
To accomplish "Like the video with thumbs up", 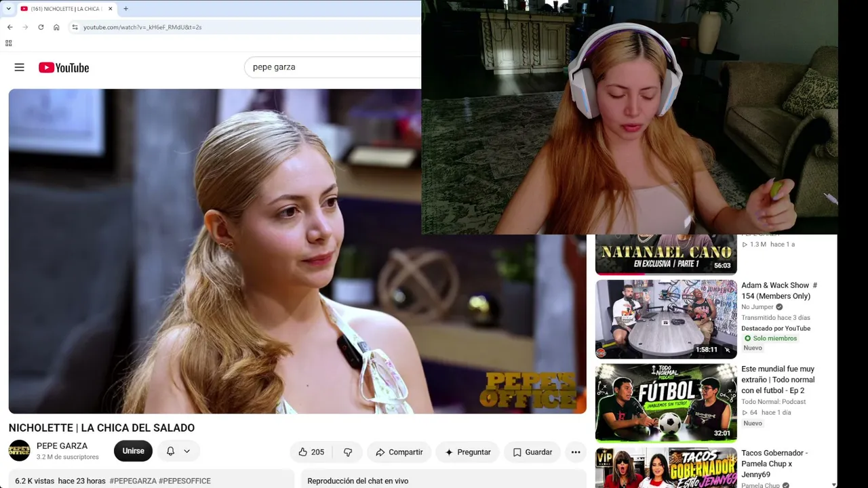I will pos(311,452).
